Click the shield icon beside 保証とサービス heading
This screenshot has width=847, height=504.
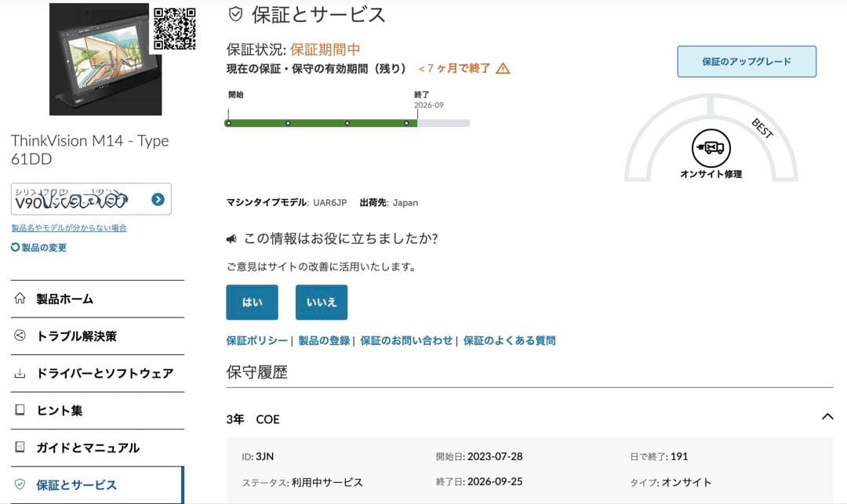coord(235,14)
